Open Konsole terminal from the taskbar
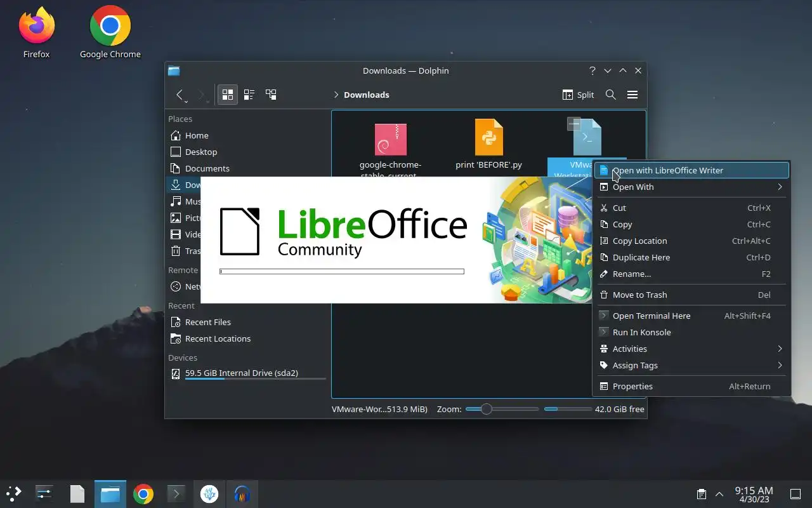This screenshot has width=812, height=508. tap(176, 493)
